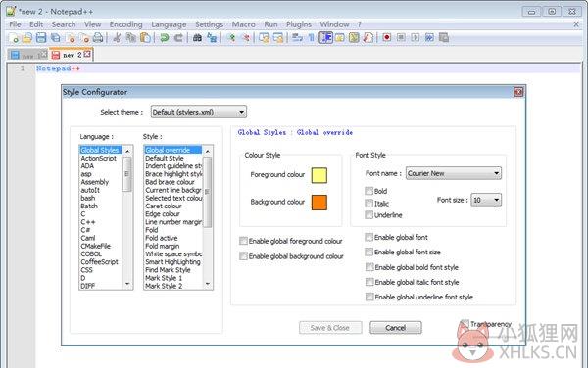Image resolution: width=588 pixels, height=368 pixels.
Task: Click Language list scroll down arrow
Action: click(x=127, y=284)
